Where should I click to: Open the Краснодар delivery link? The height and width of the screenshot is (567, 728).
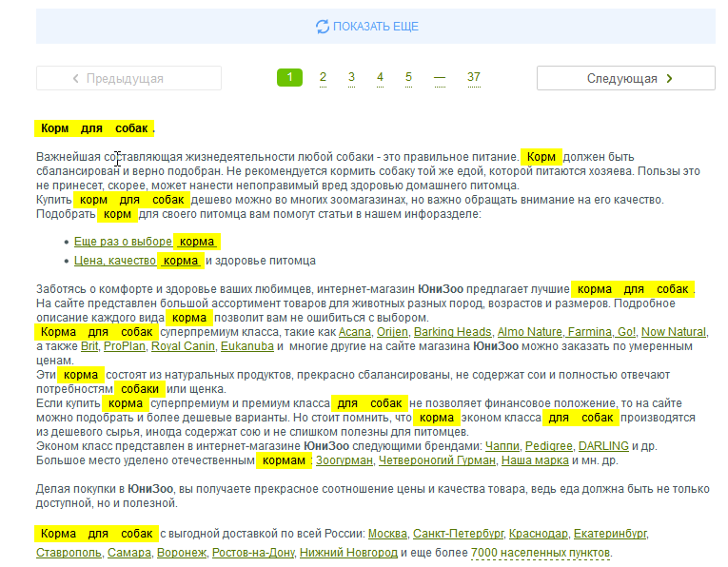click(538, 534)
